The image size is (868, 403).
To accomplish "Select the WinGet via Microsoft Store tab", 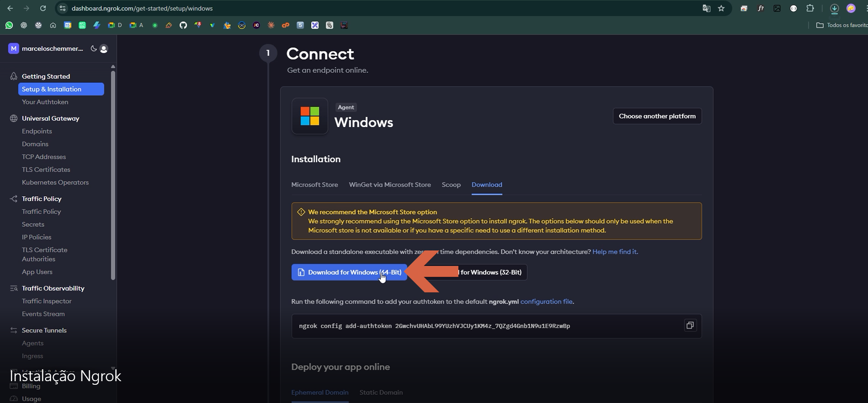I will pyautogui.click(x=390, y=184).
